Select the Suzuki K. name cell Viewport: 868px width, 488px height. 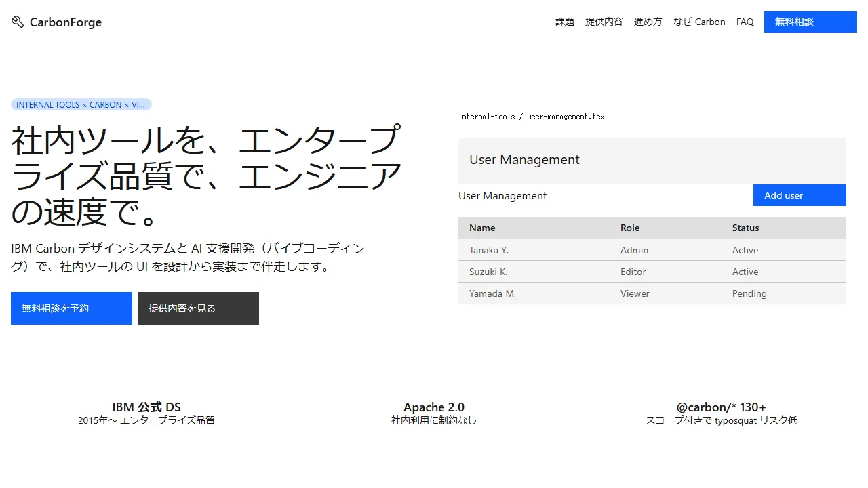point(488,272)
